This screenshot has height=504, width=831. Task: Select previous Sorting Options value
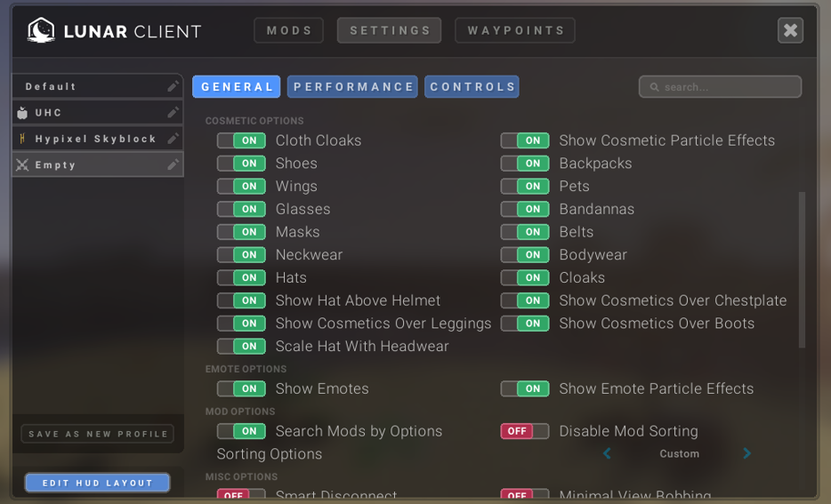(608, 453)
